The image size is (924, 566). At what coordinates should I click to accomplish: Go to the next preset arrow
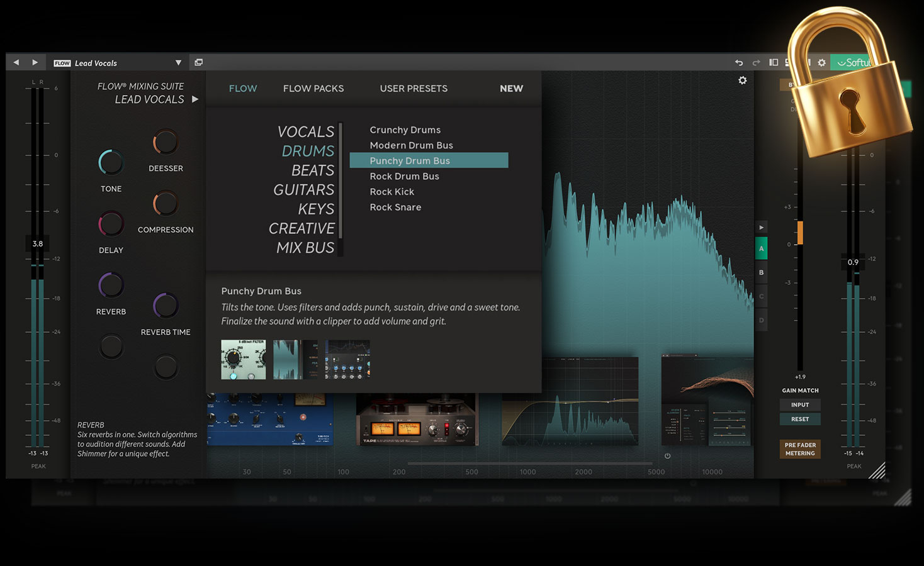click(35, 62)
